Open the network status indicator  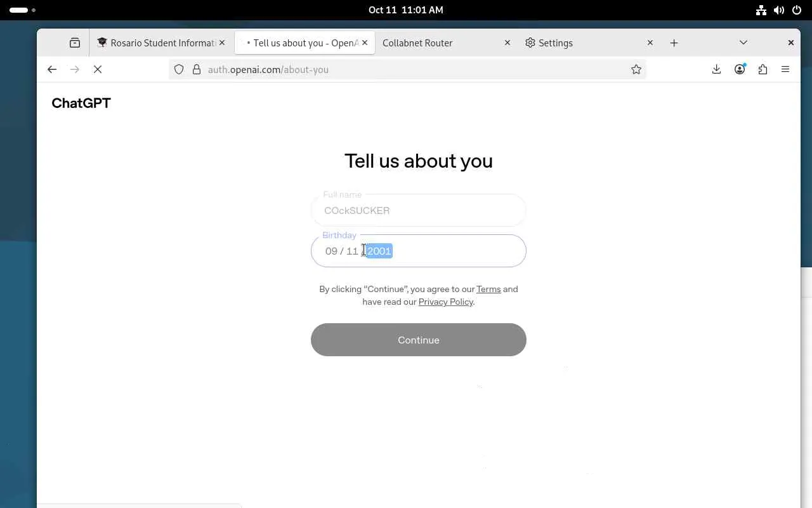click(x=761, y=10)
